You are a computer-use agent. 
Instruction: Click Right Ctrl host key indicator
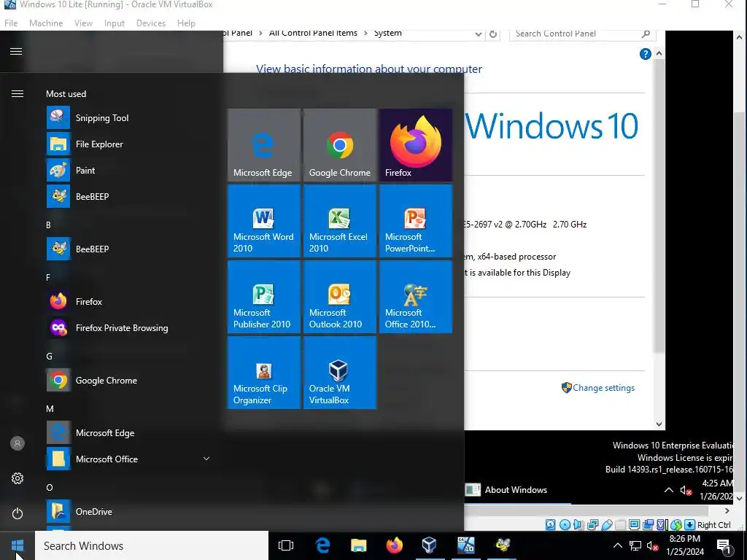click(x=713, y=525)
